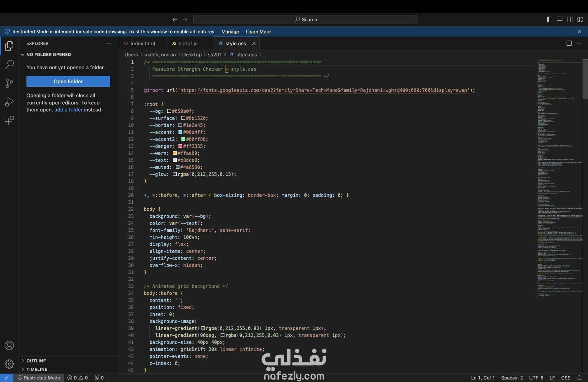588x382 pixels.
Task: Open color picker for --accent2 #00ff88 swatch
Action: [183, 139]
